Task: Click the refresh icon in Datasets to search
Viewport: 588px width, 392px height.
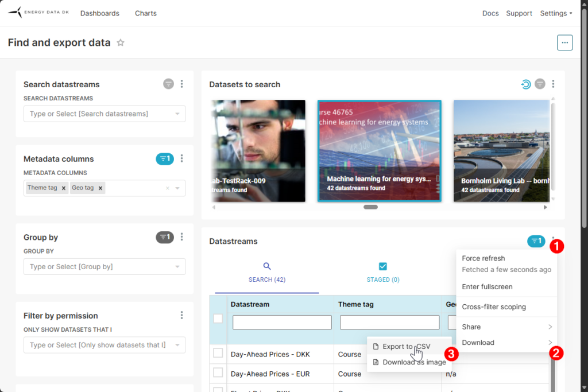Action: click(x=526, y=84)
